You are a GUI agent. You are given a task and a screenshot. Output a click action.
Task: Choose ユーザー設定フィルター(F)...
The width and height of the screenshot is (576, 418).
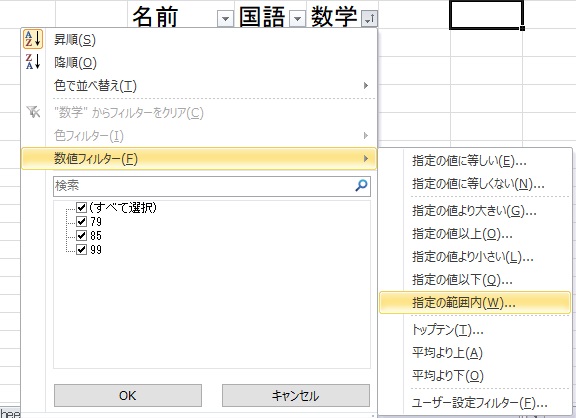coord(475,403)
